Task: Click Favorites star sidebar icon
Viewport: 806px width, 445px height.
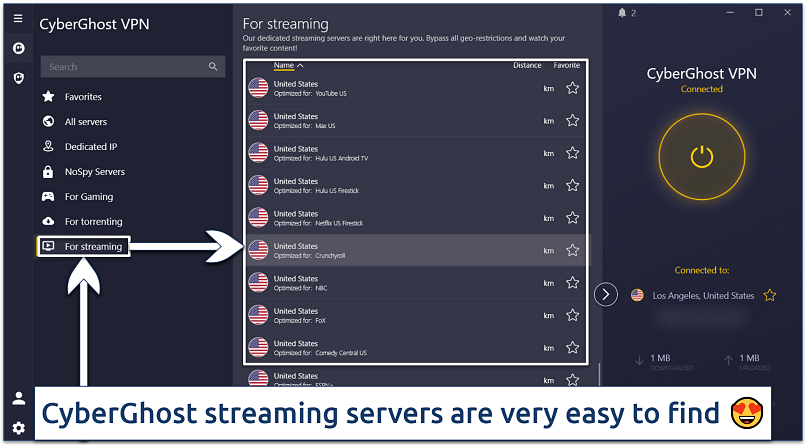Action: point(48,96)
